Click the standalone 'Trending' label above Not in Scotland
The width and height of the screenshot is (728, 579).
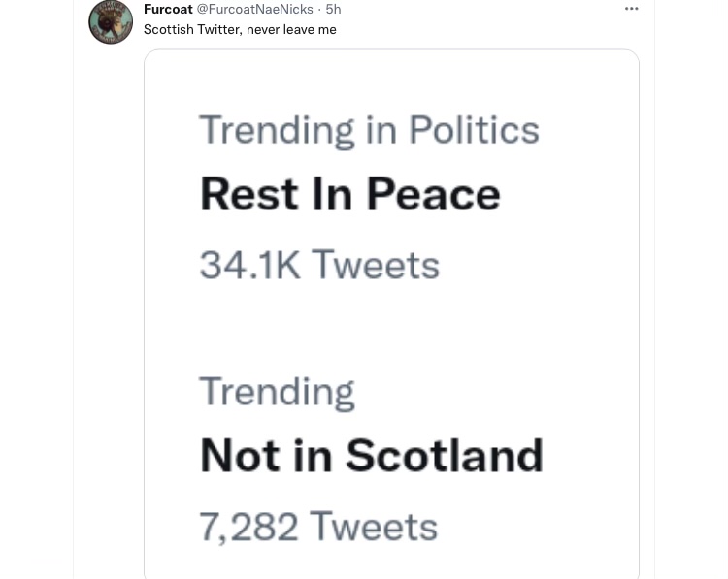coord(277,392)
